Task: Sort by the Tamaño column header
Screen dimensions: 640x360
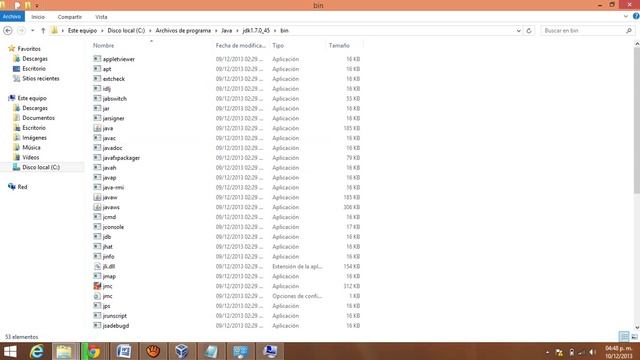Action: pos(339,46)
